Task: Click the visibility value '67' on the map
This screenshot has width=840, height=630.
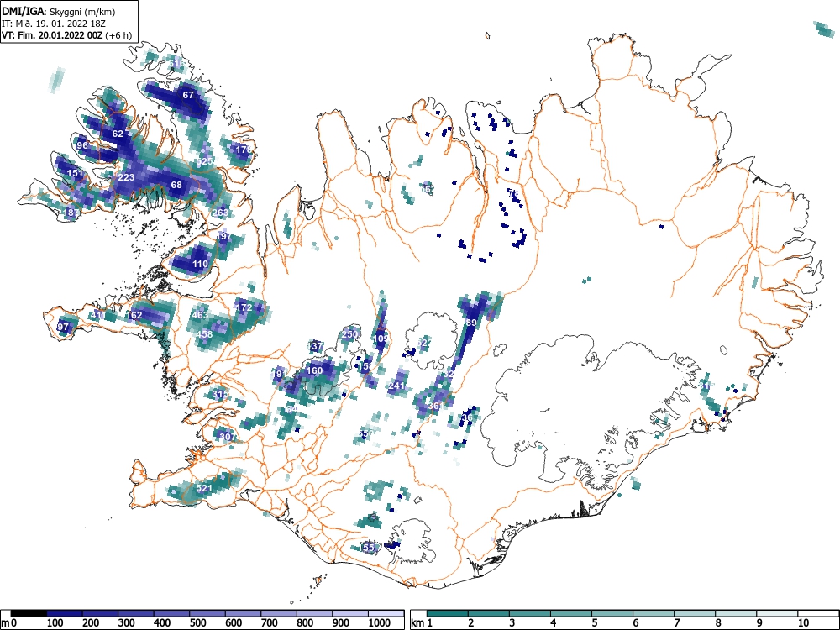Action: [x=188, y=95]
